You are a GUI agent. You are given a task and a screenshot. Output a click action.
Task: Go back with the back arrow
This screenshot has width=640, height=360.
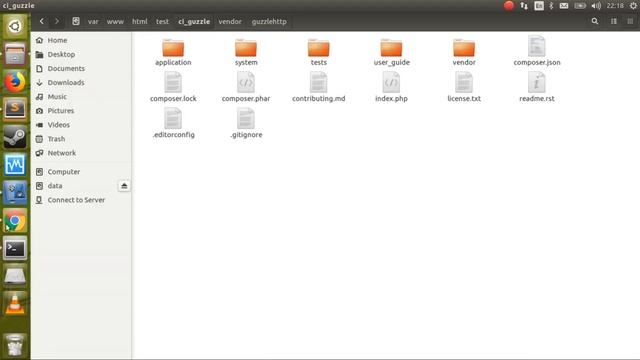click(42, 21)
